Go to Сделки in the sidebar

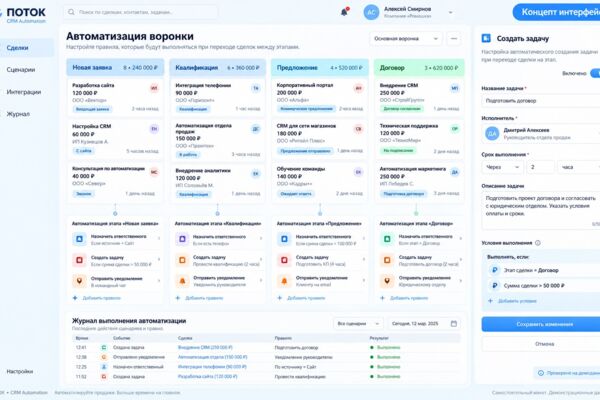(x=27, y=48)
